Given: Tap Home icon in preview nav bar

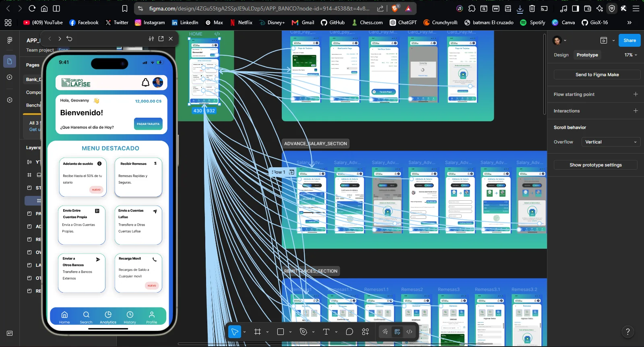Looking at the screenshot, I should [64, 317].
